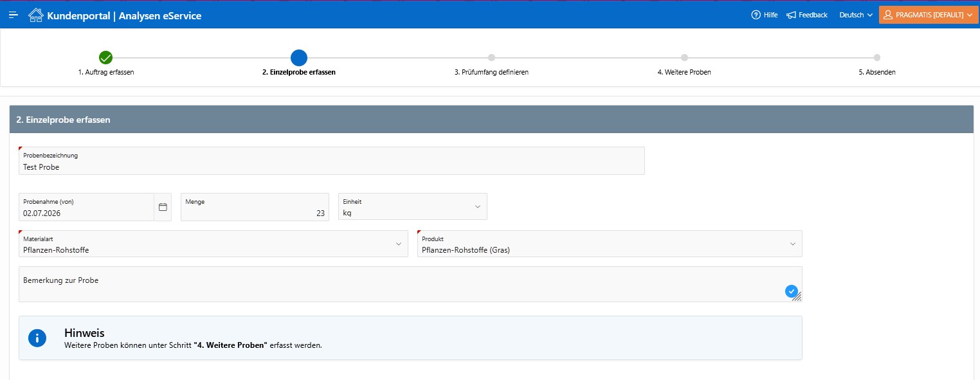The height and width of the screenshot is (380, 980).
Task: Click the Probenahme (von) date field
Action: tap(86, 207)
